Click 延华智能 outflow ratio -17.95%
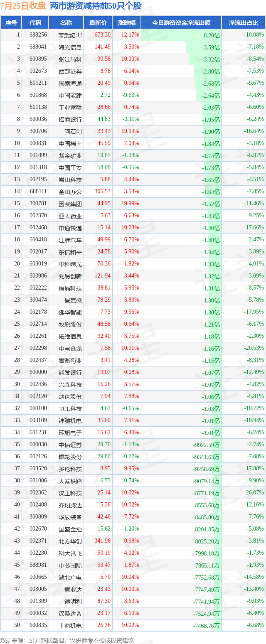This screenshot has height=644, width=266. (254, 312)
